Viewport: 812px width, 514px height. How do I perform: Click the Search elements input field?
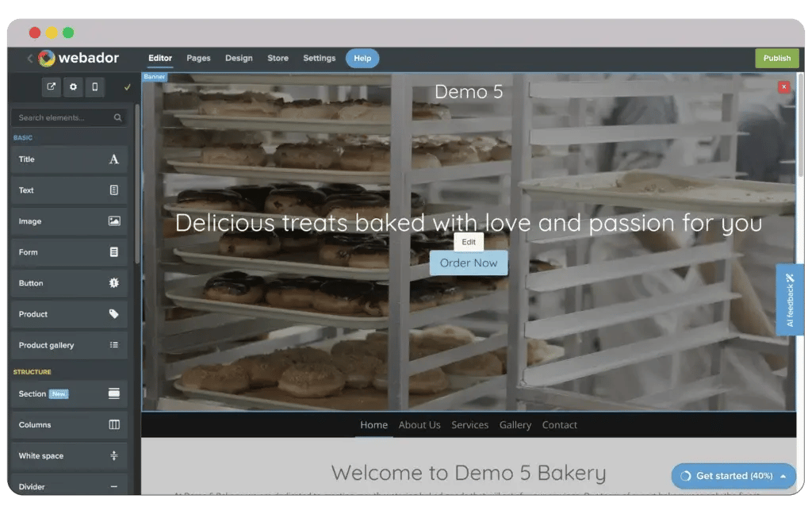62,117
